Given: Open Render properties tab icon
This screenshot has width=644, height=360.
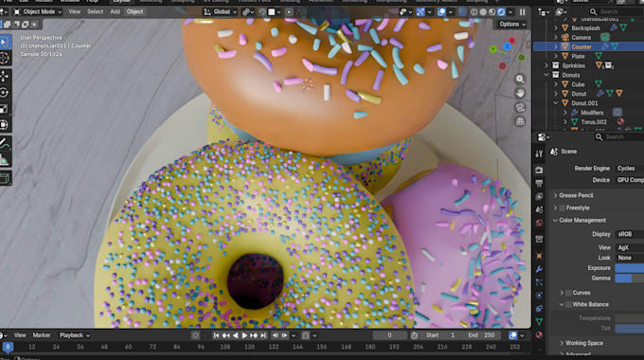Looking at the screenshot, I should 539,170.
